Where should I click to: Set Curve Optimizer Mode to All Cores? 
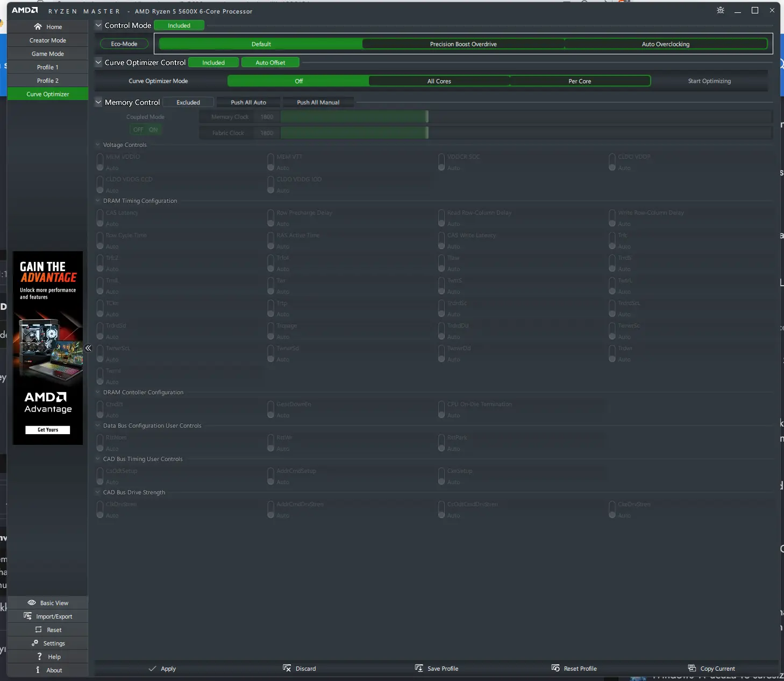[439, 81]
